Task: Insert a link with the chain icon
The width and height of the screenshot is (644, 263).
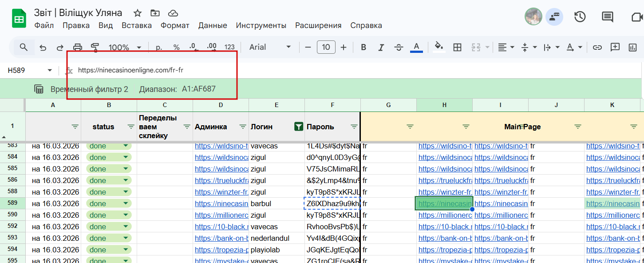Action: tap(597, 47)
